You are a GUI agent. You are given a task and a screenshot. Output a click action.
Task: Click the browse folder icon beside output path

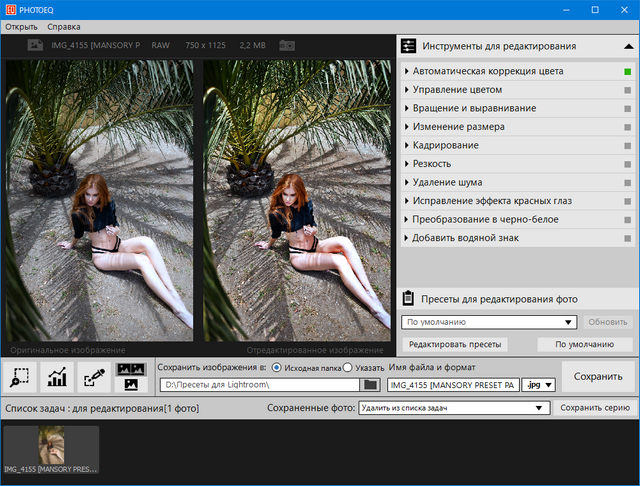point(371,385)
